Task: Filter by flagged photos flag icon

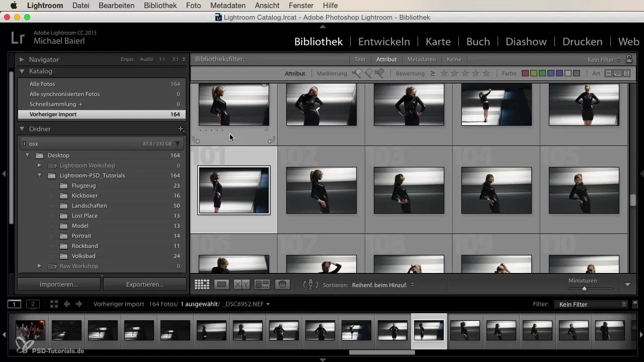Action: point(357,73)
